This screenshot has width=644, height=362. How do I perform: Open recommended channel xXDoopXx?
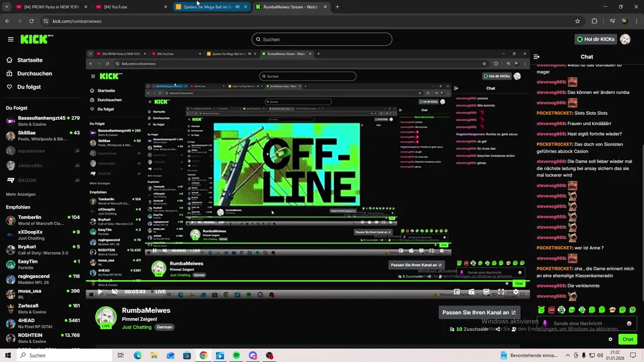43,235
